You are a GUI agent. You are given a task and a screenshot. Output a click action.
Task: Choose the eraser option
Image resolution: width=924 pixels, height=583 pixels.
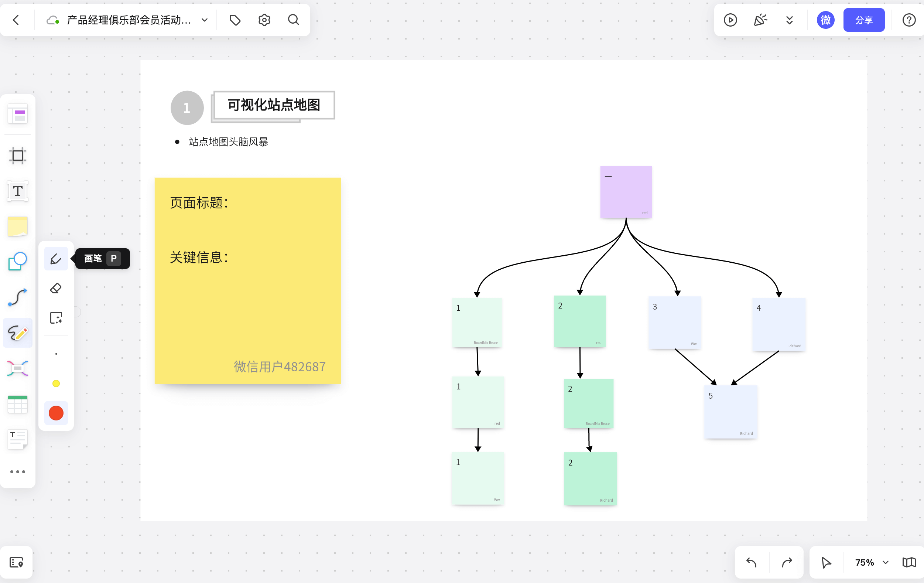point(56,288)
